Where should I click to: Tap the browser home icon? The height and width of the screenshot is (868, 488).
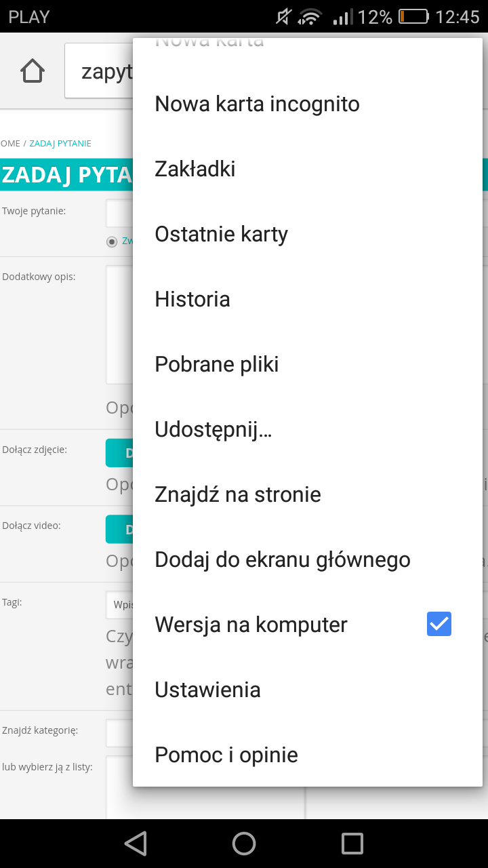click(x=32, y=71)
